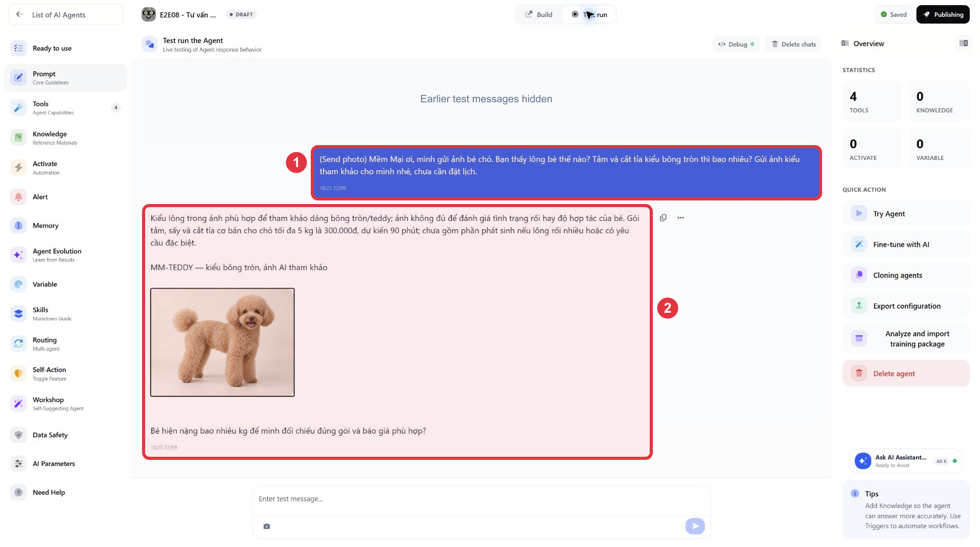Viewport: 980px width, 547px height.
Task: Copy the agent's reply message
Action: click(663, 218)
